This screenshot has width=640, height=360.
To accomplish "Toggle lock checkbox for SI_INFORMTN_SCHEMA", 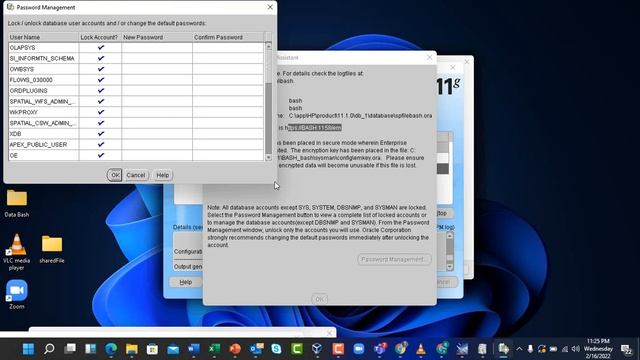I will (100, 58).
